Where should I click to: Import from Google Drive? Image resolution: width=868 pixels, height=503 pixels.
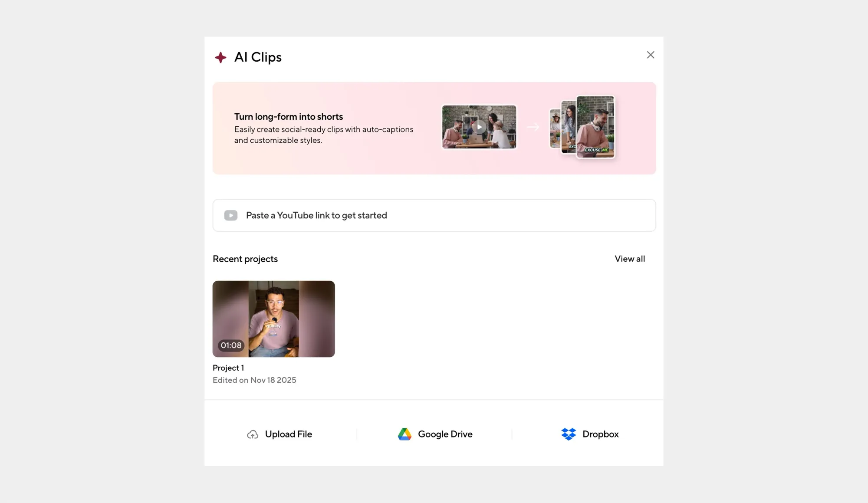click(445, 434)
